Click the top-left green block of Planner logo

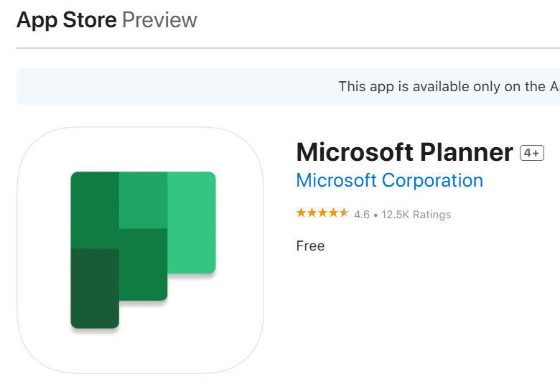(95, 210)
